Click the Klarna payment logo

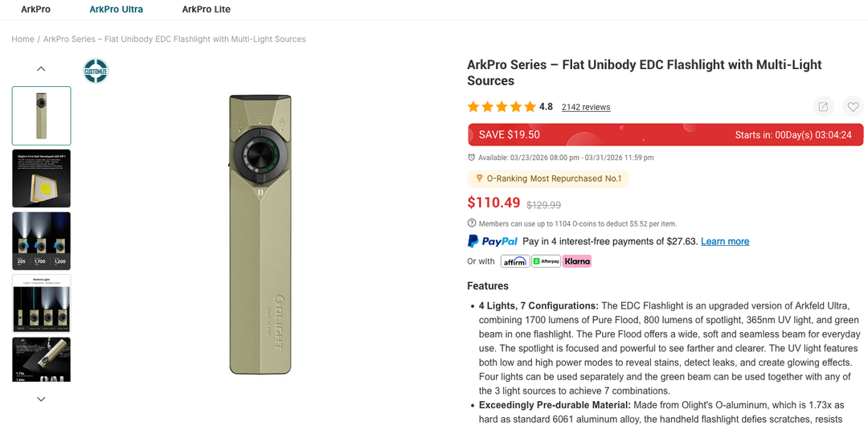(577, 261)
